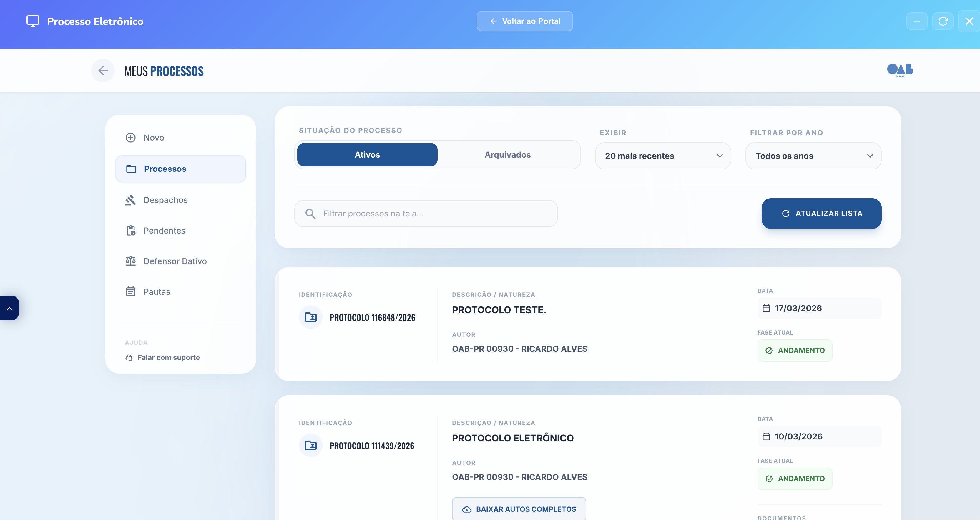Click the monitor icon next to Processo Eletrônico
Screen dimensions: 980x520
tap(33, 21)
